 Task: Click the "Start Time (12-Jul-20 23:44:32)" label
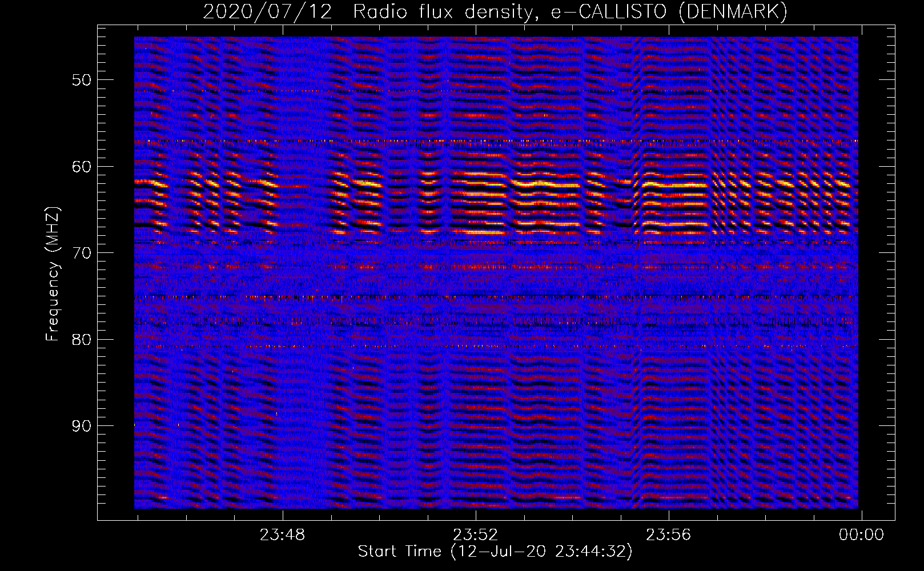click(495, 552)
